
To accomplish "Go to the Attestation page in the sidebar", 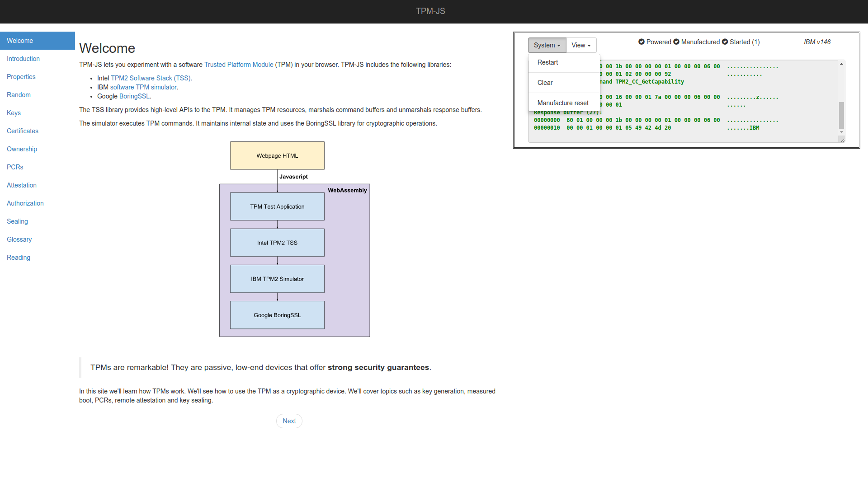I will pos(22,185).
